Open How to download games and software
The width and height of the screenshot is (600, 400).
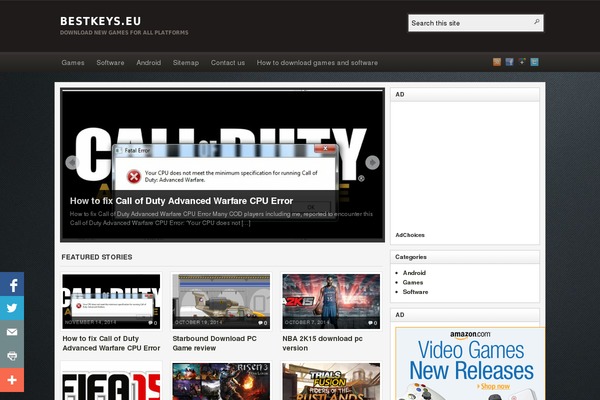pos(317,62)
